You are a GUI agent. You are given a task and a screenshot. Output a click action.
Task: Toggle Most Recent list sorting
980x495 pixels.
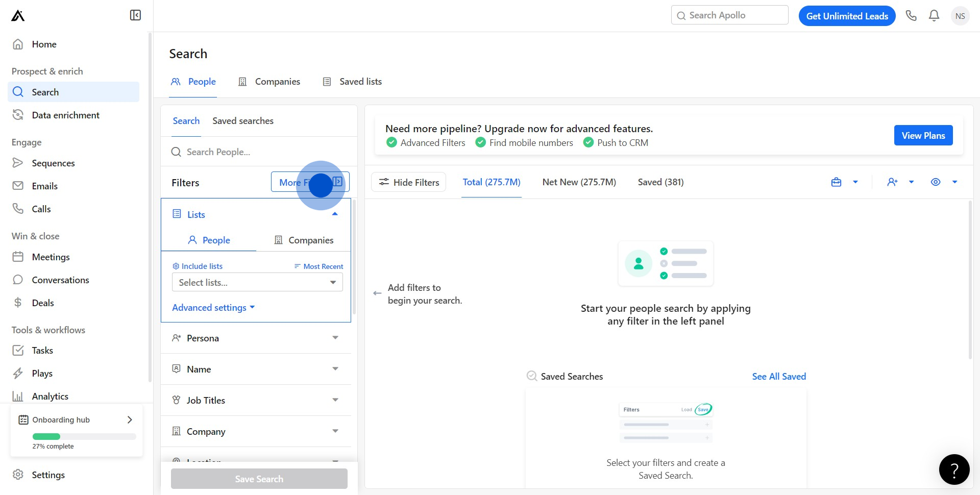pos(318,266)
